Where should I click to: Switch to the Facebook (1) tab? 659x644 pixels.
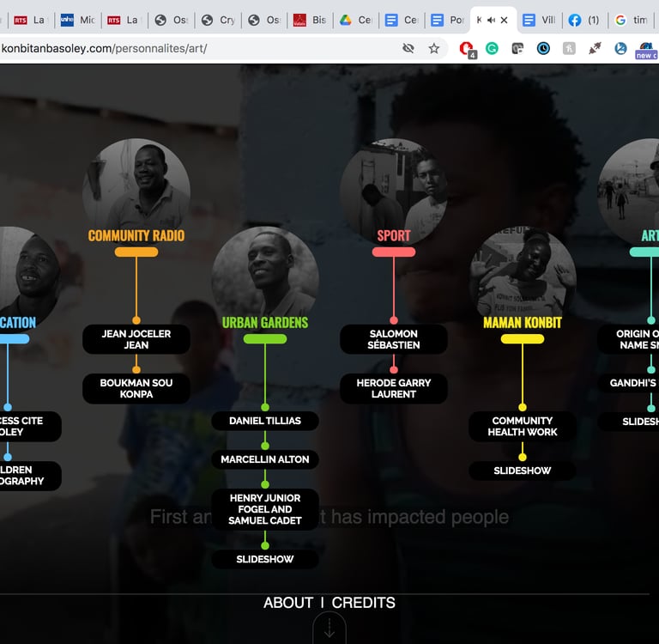[x=584, y=20]
